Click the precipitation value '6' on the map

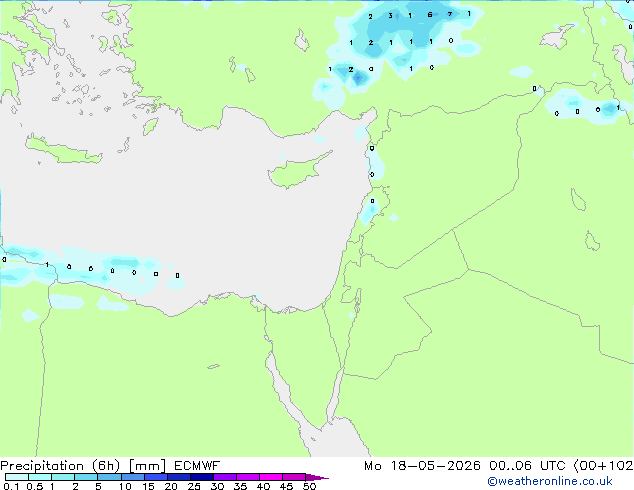click(430, 15)
